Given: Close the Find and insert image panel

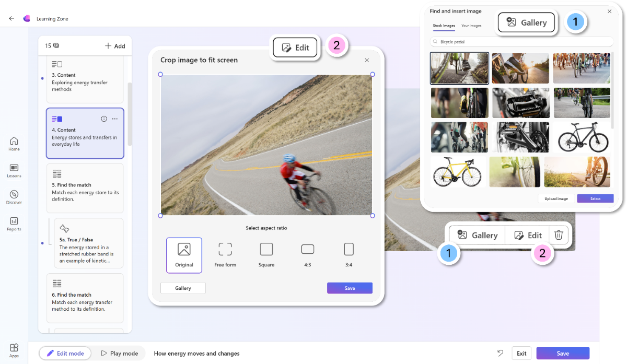Looking at the screenshot, I should point(609,11).
